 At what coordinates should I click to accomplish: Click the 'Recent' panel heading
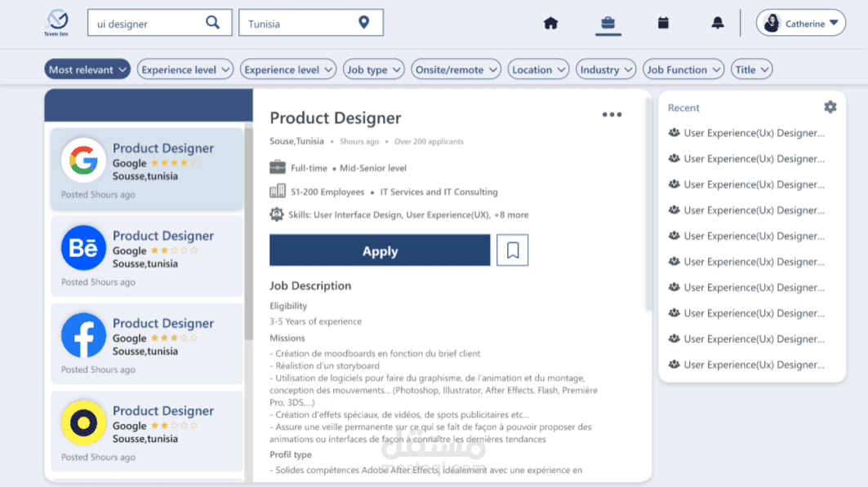point(683,108)
